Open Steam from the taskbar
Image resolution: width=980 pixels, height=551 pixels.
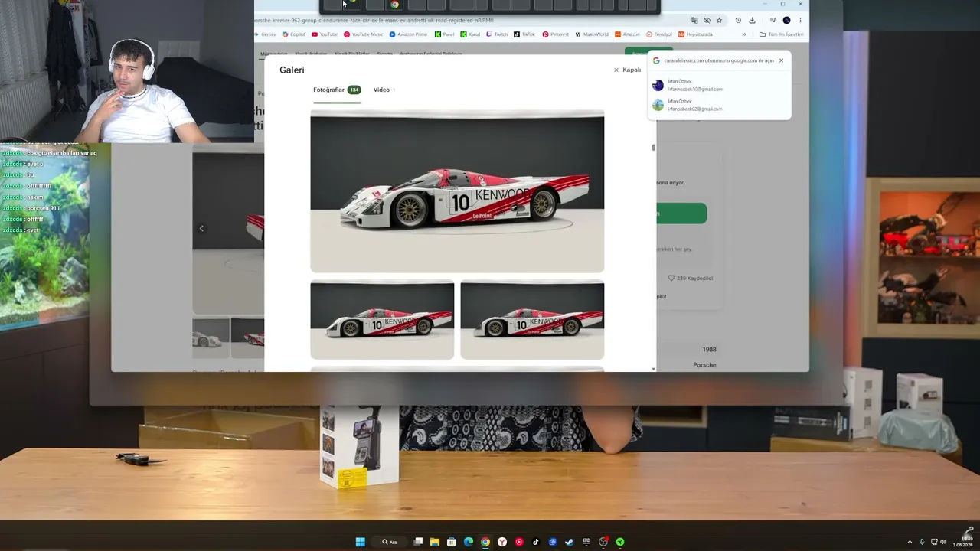point(569,542)
